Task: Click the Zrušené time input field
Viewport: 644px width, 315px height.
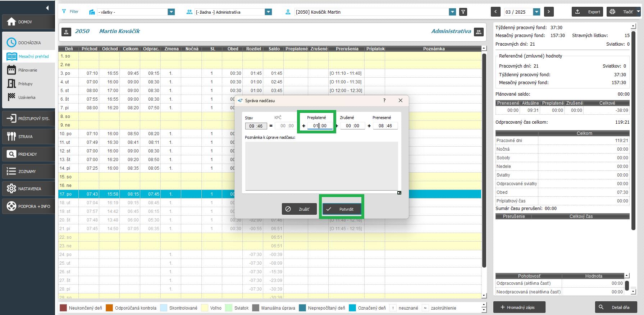Action: click(x=352, y=126)
